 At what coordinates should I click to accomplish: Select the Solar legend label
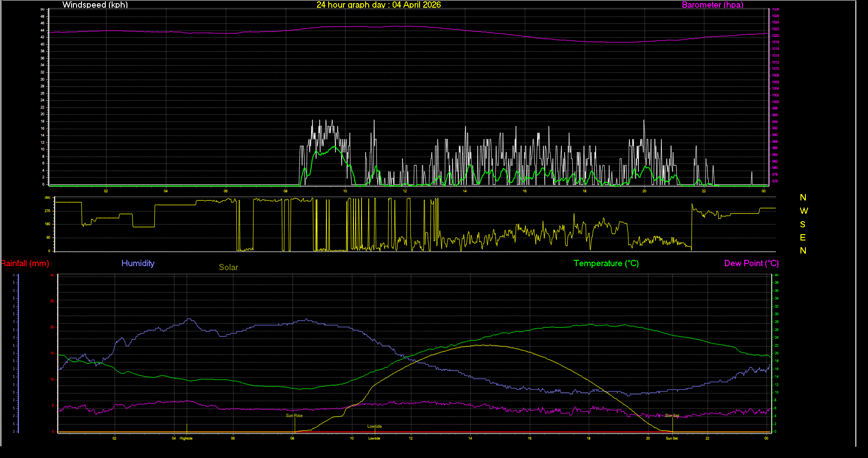click(228, 267)
